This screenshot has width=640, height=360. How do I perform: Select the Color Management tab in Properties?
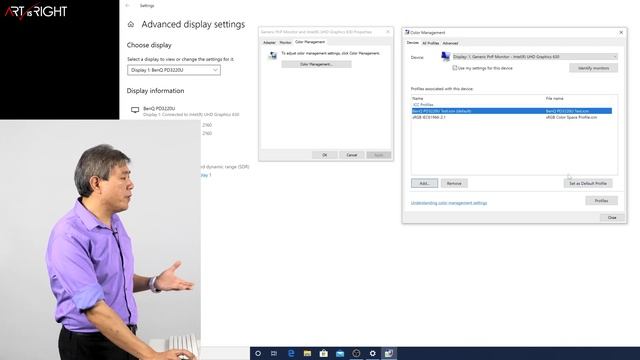coord(310,42)
